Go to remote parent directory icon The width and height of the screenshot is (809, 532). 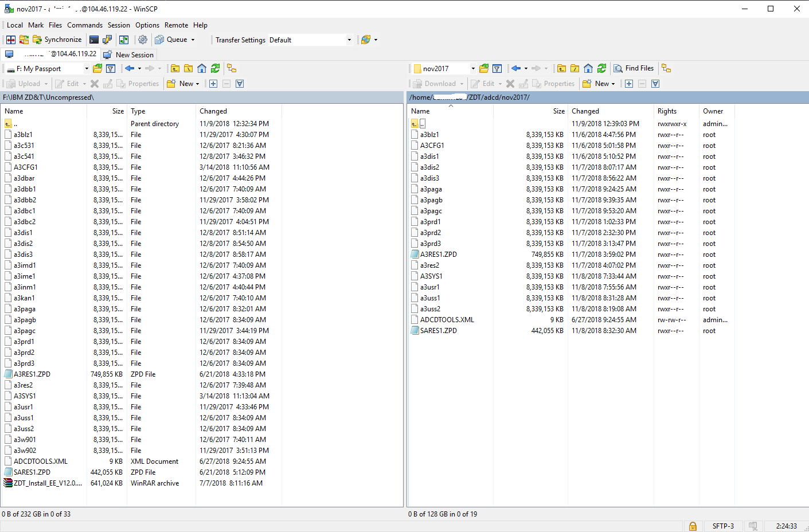[x=562, y=68]
